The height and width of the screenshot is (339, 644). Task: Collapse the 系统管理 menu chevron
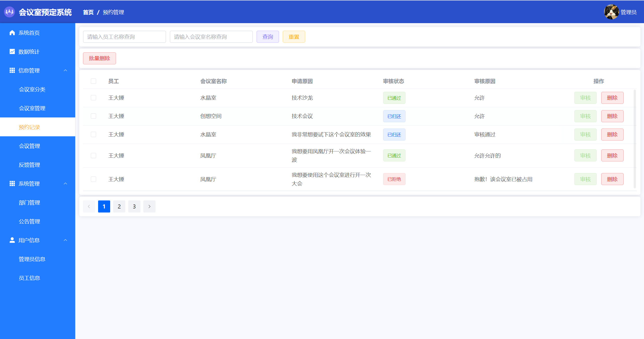pyautogui.click(x=65, y=184)
